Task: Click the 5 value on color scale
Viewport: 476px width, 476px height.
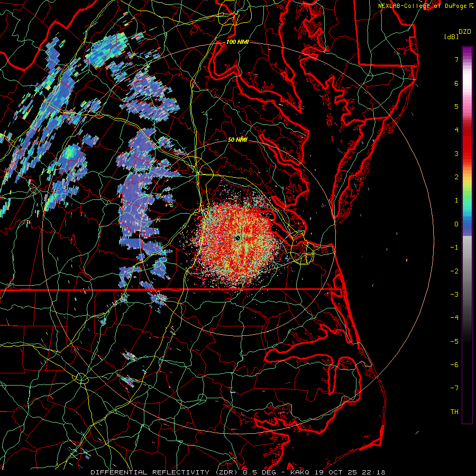Action: [456, 106]
